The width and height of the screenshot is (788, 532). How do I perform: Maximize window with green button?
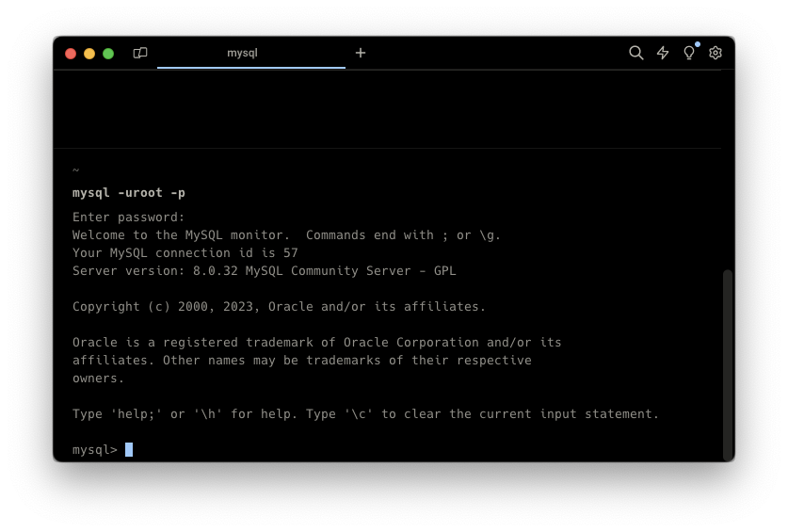pos(108,54)
